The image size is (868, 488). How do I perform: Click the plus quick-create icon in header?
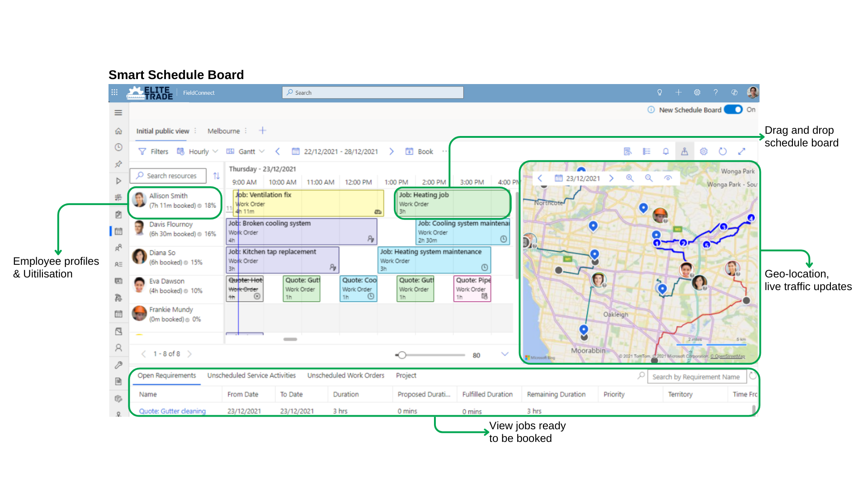tap(678, 92)
